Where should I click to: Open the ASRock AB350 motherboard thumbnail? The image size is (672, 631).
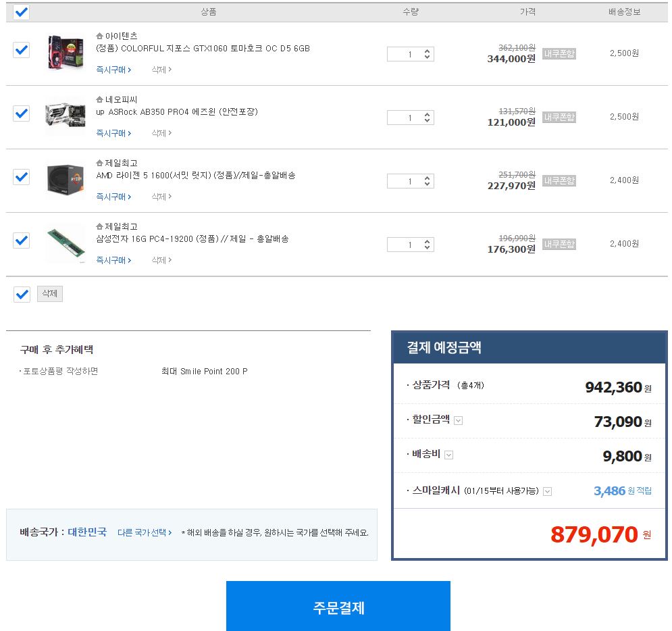(65, 116)
